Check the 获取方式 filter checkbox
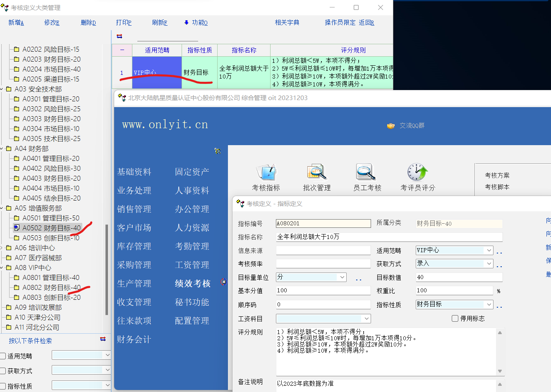The width and height of the screenshot is (551, 392). pyautogui.click(x=3, y=371)
